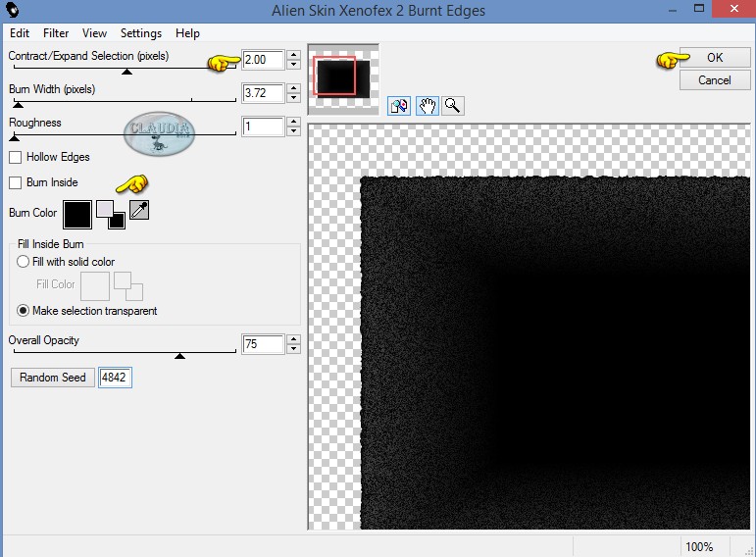Click the OK button
The height and width of the screenshot is (557, 756).
point(715,58)
